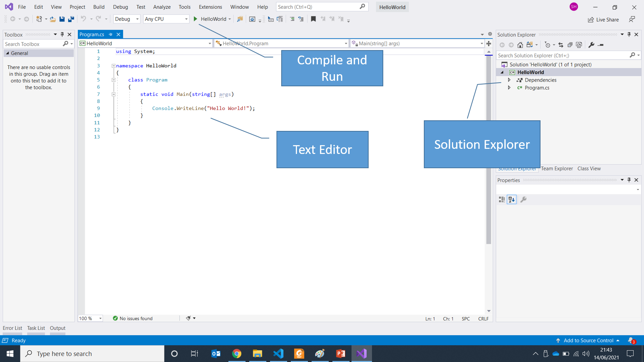Click the Alphabetical sort icon in Properties
Image resolution: width=644 pixels, height=362 pixels.
512,200
